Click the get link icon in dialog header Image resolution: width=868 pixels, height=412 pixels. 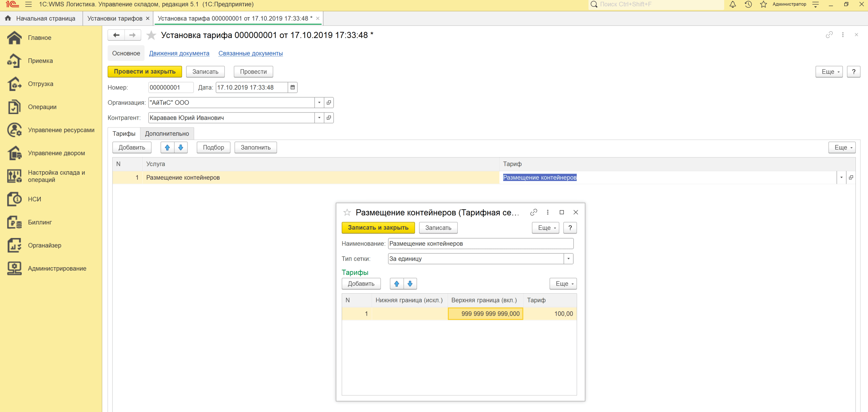[533, 212]
